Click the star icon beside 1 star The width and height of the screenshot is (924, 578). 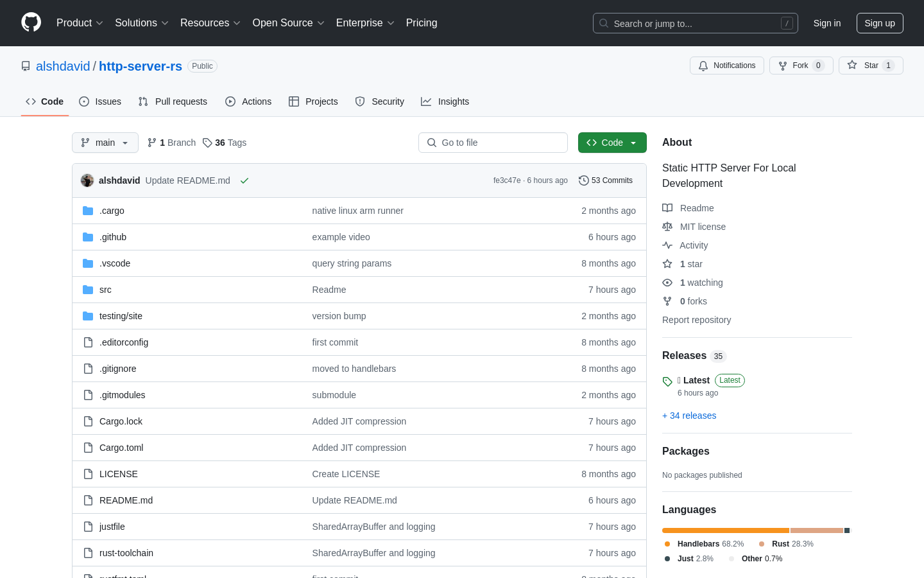click(667, 264)
